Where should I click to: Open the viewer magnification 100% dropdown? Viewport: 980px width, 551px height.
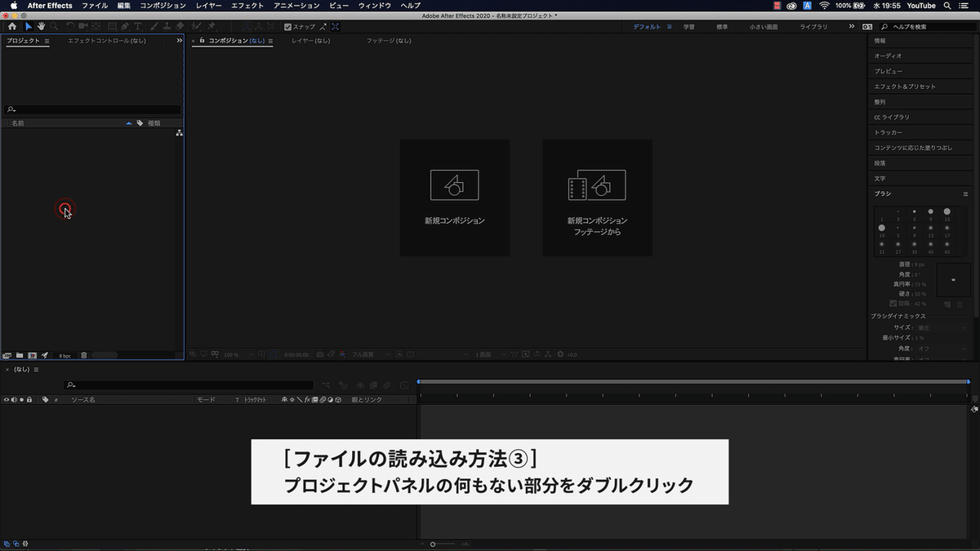coord(237,354)
